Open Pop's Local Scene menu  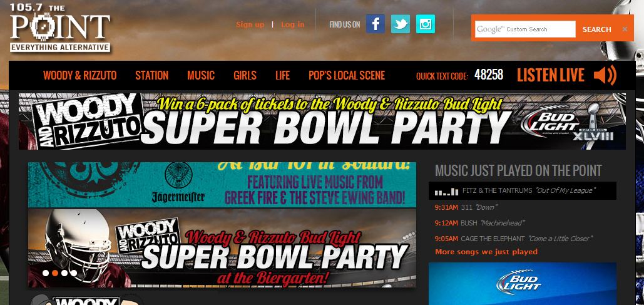click(x=347, y=76)
